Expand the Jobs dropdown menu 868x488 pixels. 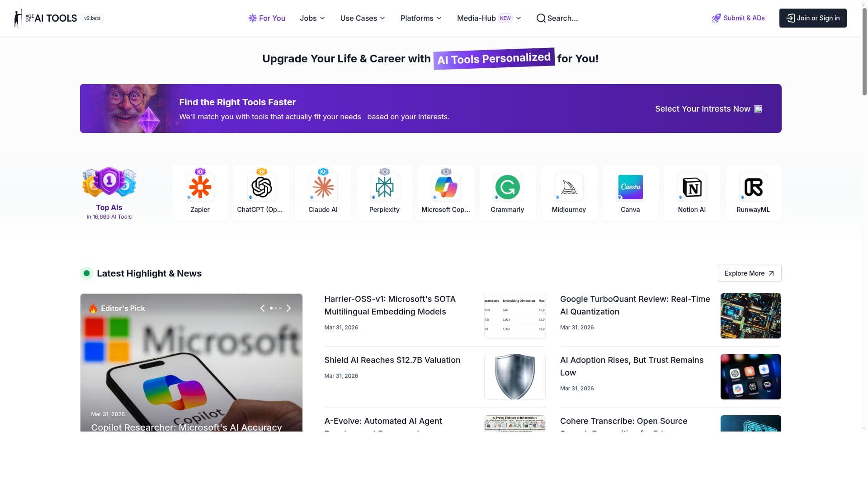[x=312, y=18]
